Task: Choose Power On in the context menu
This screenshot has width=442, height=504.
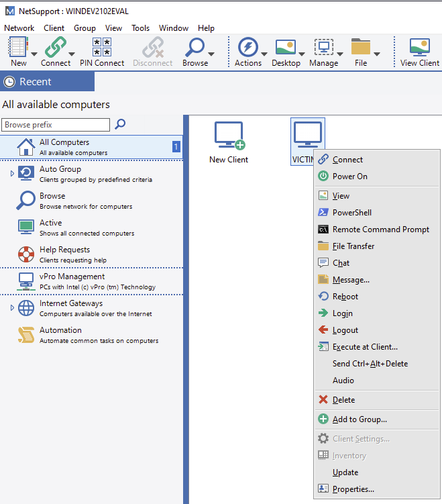Action: point(377,176)
